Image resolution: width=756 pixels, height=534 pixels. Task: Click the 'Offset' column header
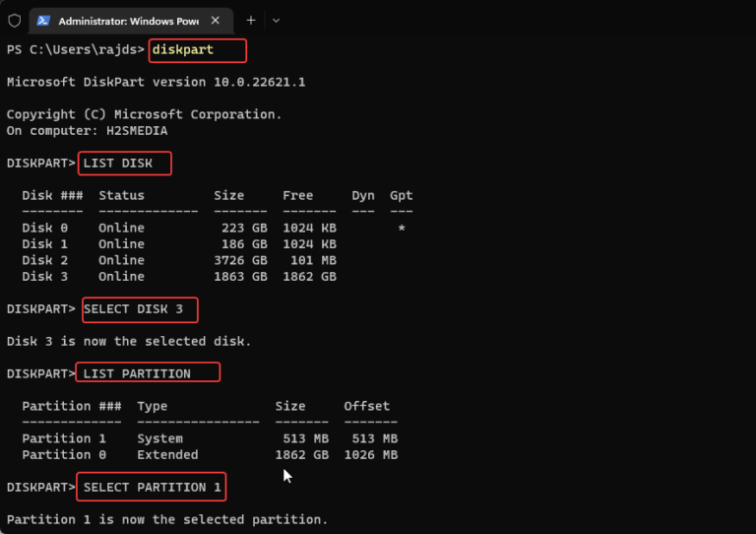(x=366, y=406)
